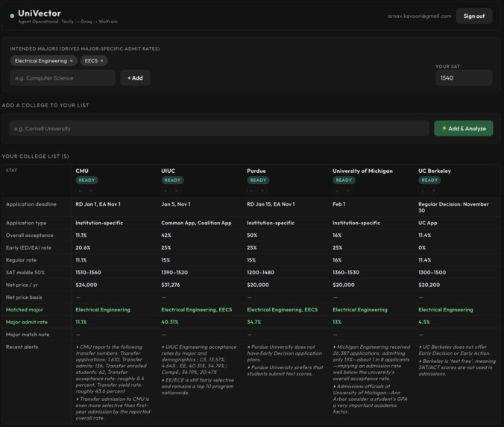Screen dimensions: 504x427
Task: Click Purdue matched major 'Electrical Engineering, EECS'
Action: point(283,310)
